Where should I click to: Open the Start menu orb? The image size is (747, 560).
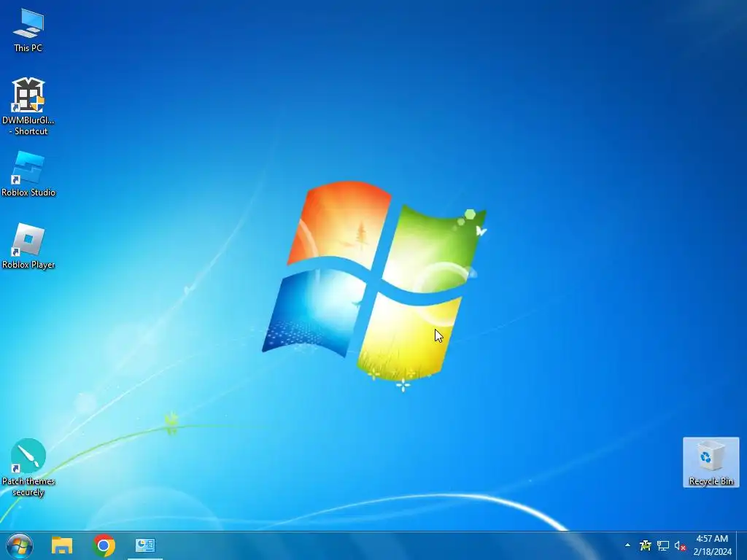click(x=20, y=545)
